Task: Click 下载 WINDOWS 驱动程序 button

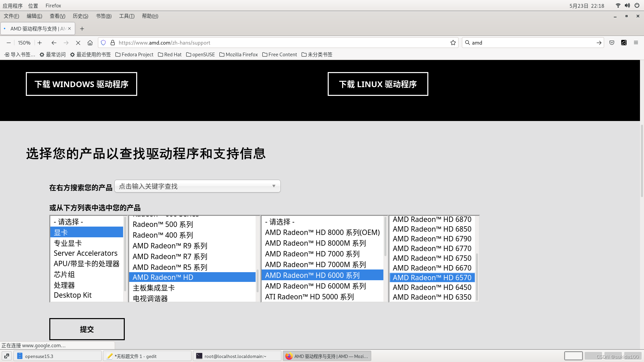Action: pyautogui.click(x=82, y=84)
